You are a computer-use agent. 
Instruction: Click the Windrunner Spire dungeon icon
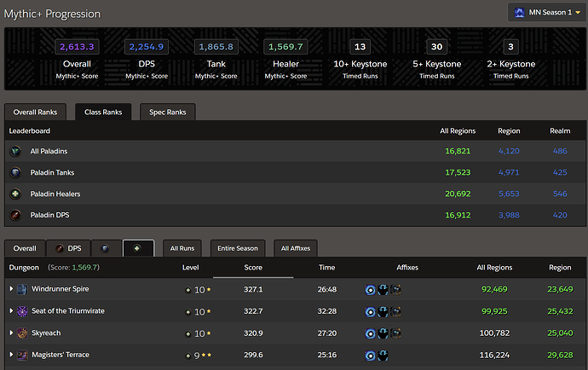coord(22,289)
